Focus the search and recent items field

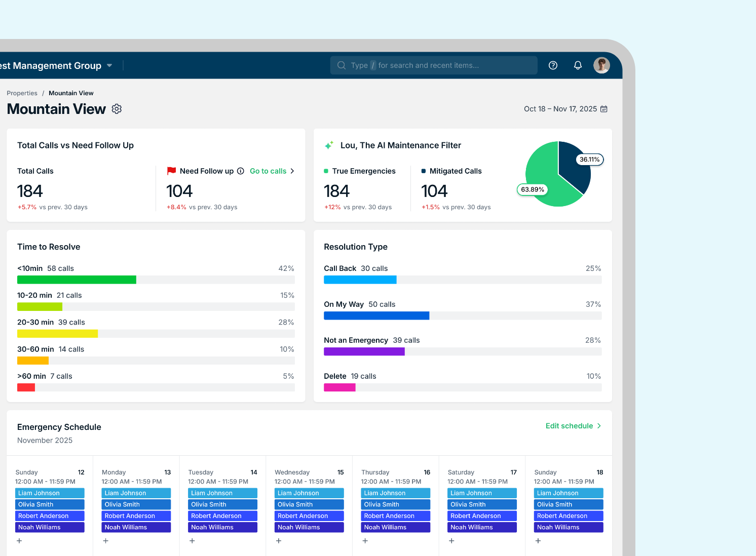[x=433, y=65]
